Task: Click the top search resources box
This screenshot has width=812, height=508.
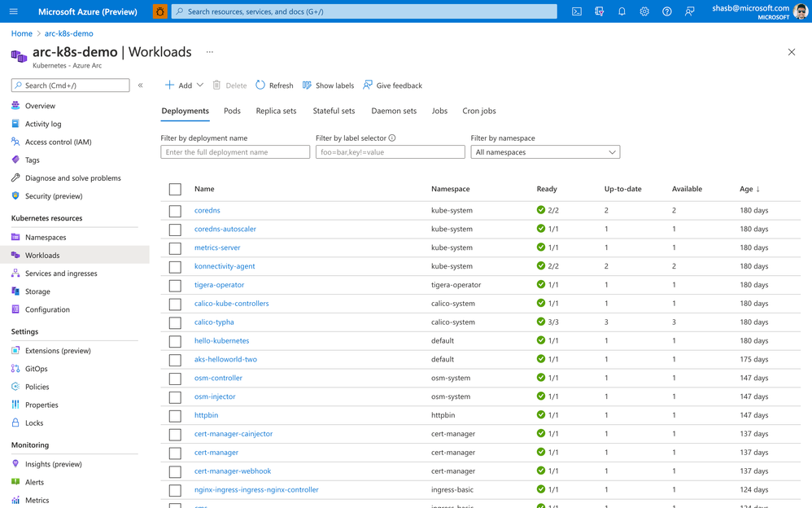Action: (x=364, y=11)
